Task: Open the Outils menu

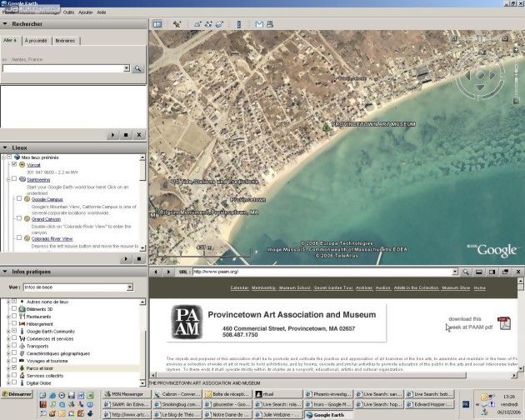Action: (x=68, y=12)
